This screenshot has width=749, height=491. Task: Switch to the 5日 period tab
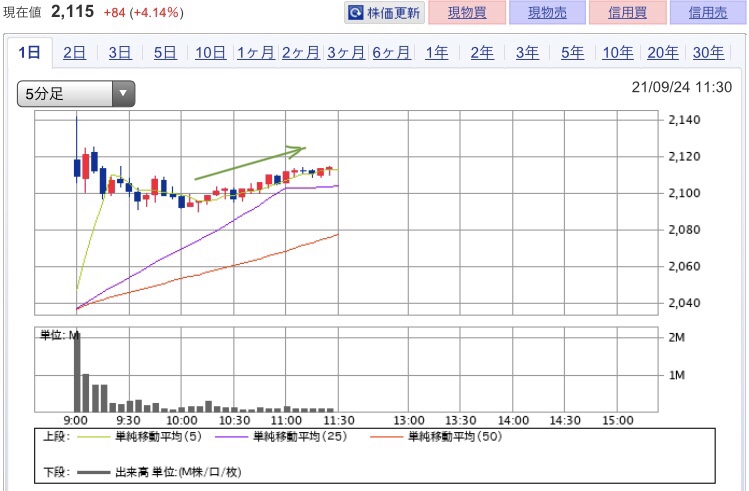(x=165, y=53)
